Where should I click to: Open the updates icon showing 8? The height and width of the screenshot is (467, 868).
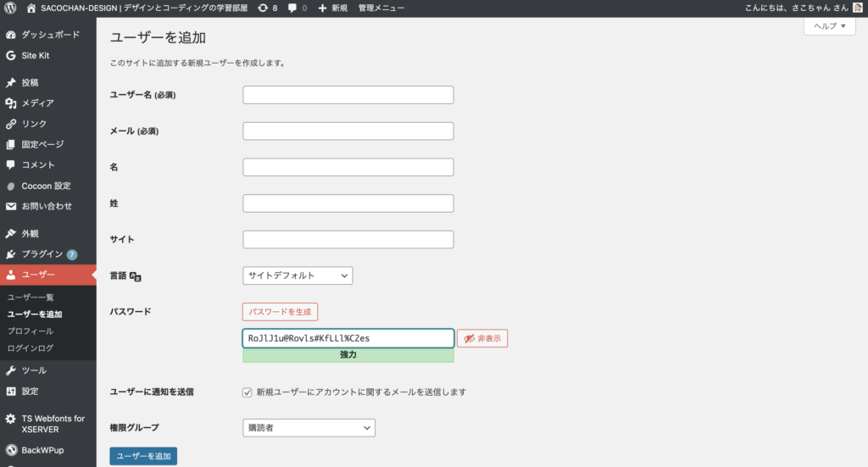tap(268, 8)
